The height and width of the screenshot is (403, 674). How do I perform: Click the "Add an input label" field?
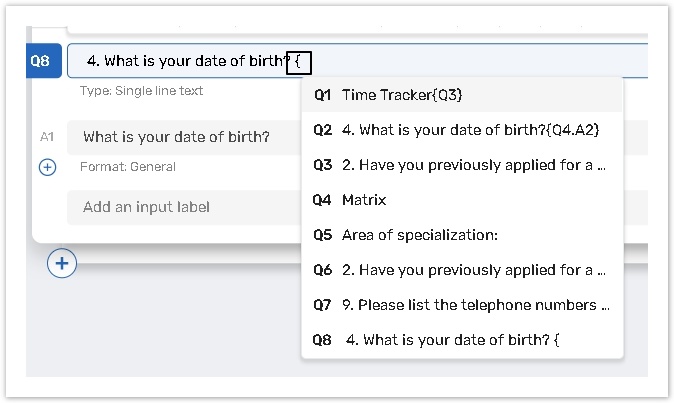180,207
